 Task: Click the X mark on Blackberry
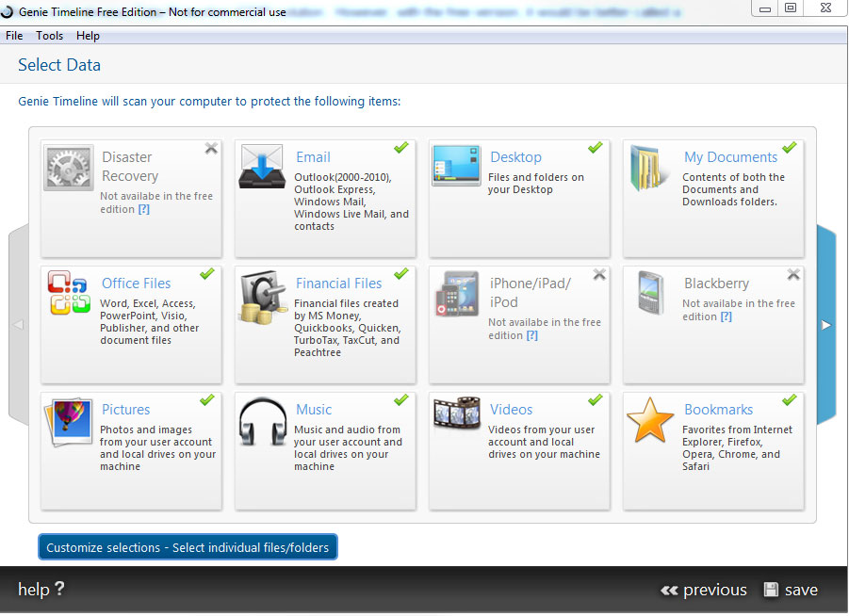[x=793, y=274]
